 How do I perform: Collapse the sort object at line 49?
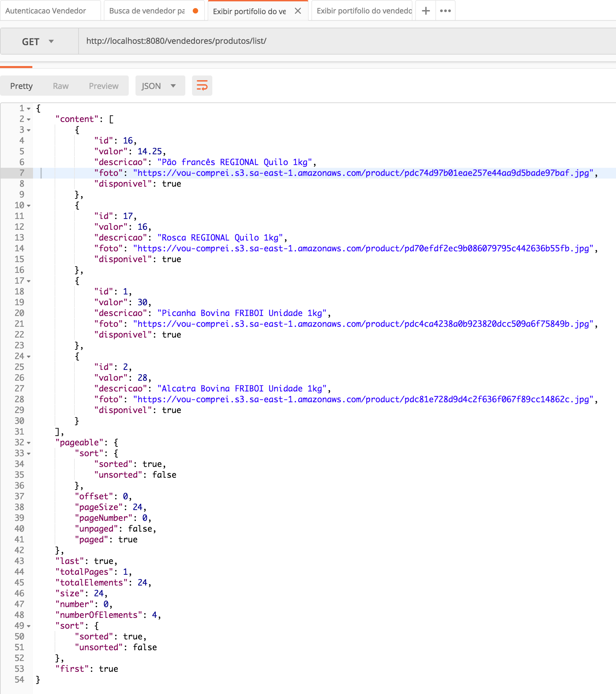click(x=29, y=626)
